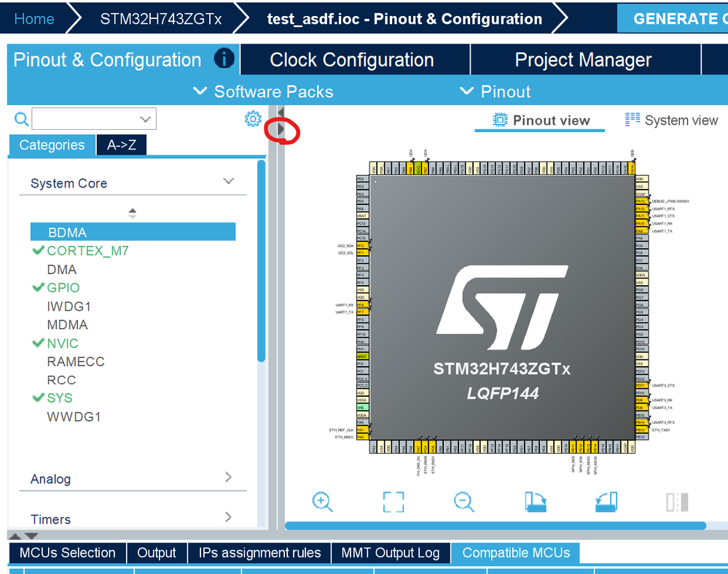Select pin PA2 labeled ETH_MDIO
The image size is (728, 574).
[x=362, y=437]
